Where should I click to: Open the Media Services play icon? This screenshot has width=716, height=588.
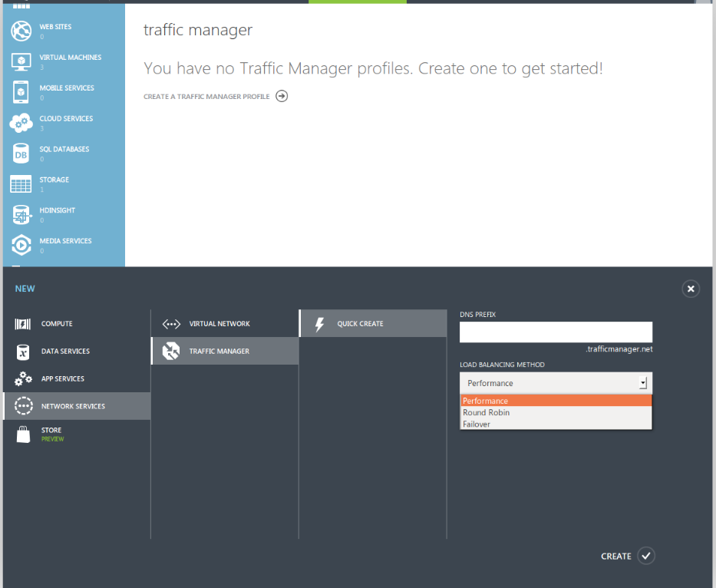[21, 246]
